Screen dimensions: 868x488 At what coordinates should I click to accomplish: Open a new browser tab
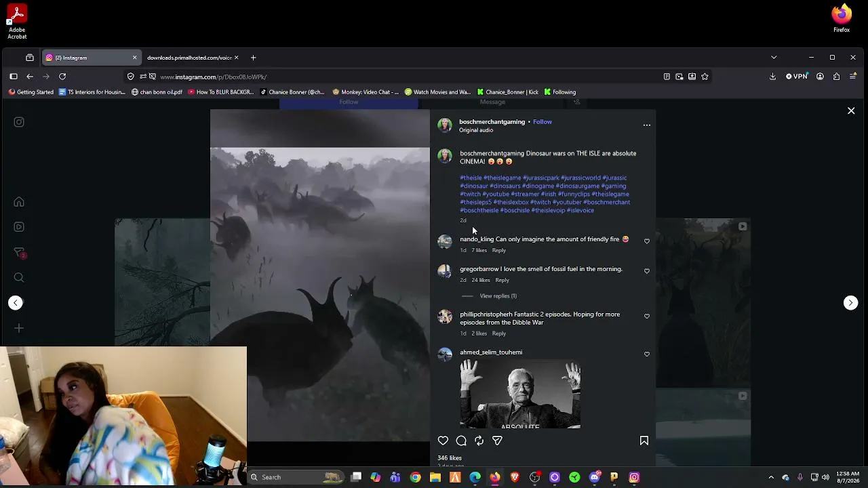pyautogui.click(x=253, y=58)
